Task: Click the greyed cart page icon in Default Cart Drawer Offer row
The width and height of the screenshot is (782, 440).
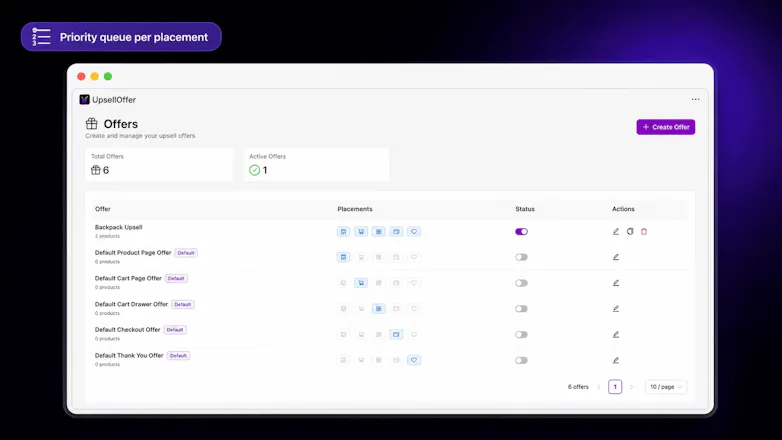Action: coord(361,309)
